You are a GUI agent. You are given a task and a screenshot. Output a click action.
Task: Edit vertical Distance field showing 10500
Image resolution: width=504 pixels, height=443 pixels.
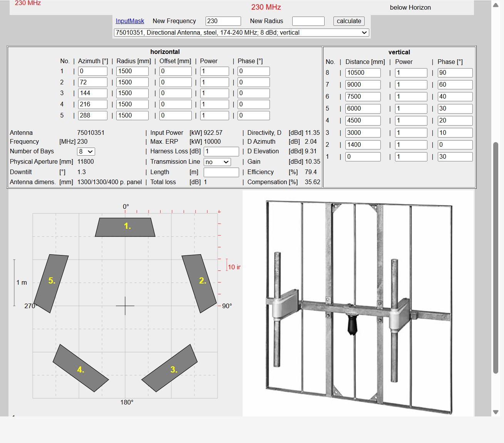[363, 73]
